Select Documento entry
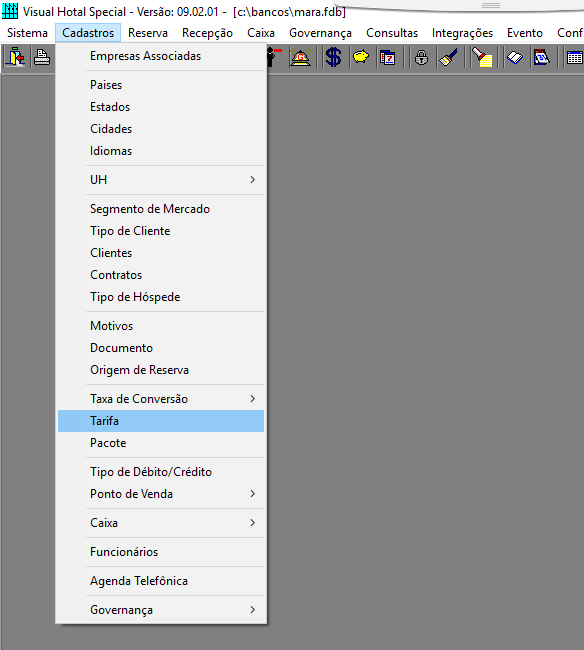This screenshot has height=650, width=584. point(161,348)
